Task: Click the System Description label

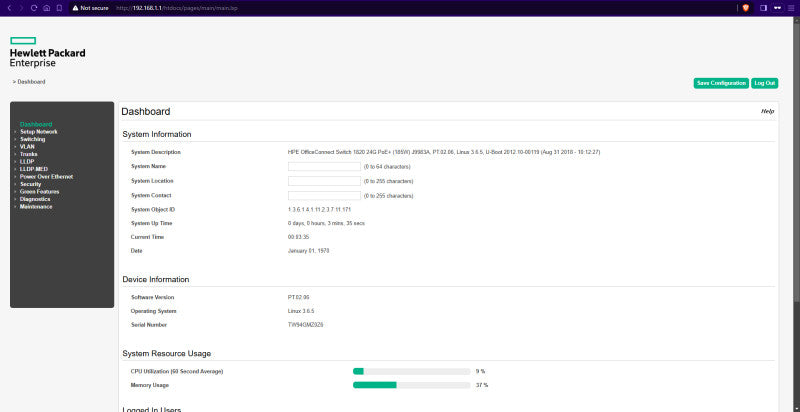Action: [156, 152]
